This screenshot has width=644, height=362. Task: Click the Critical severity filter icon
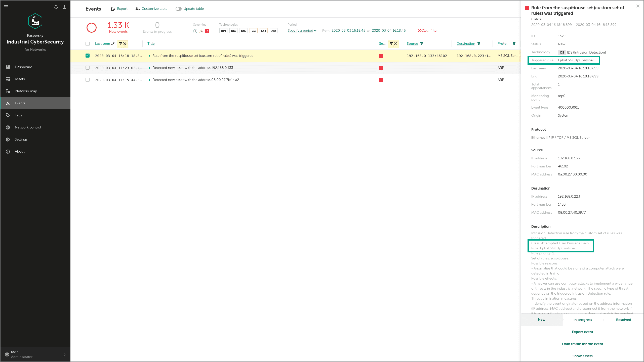(207, 31)
